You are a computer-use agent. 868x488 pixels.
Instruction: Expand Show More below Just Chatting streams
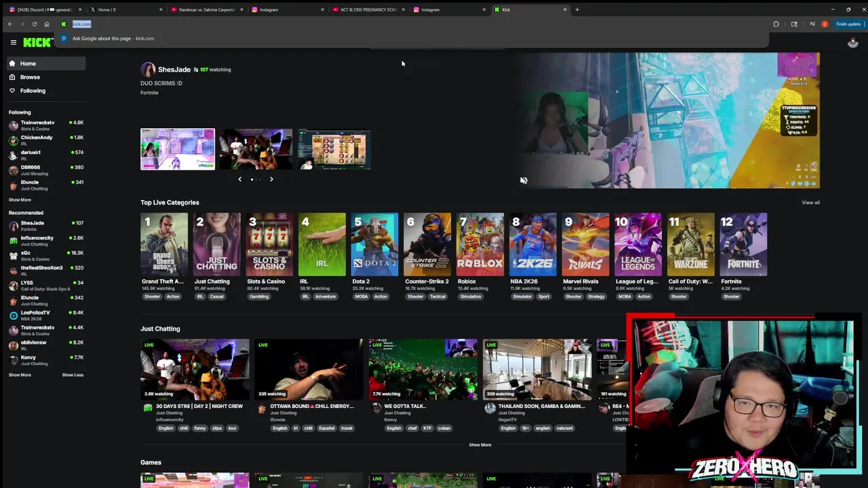pos(480,445)
